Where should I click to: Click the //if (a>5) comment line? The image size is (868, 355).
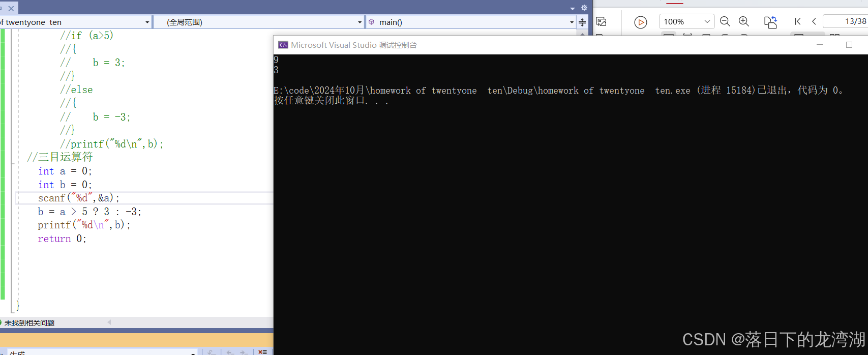click(86, 36)
